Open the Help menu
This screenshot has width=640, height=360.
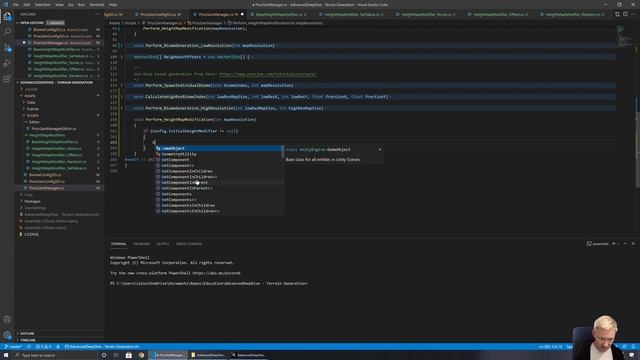(113, 4)
